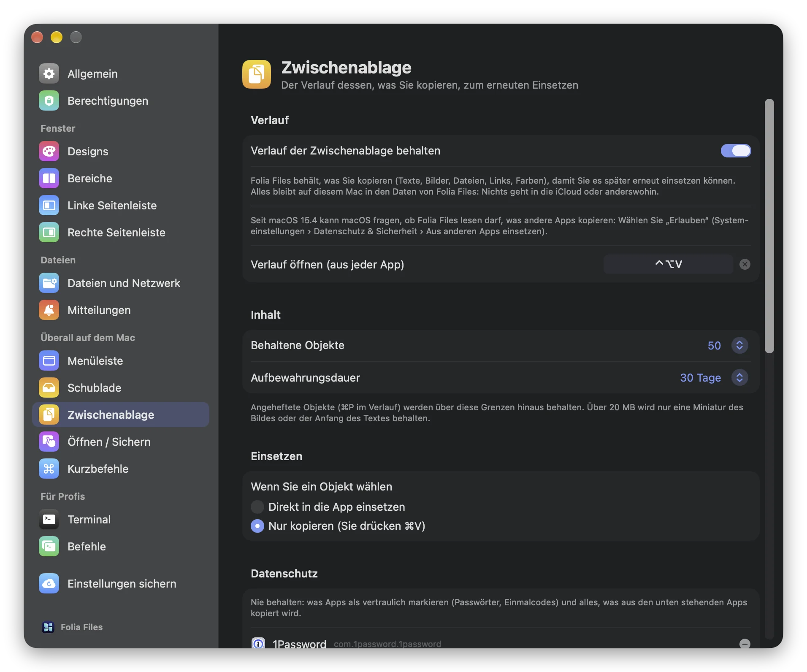Click the 50 value for Behaltene Objekte
Viewport: 807px width, 672px height.
[x=714, y=346]
